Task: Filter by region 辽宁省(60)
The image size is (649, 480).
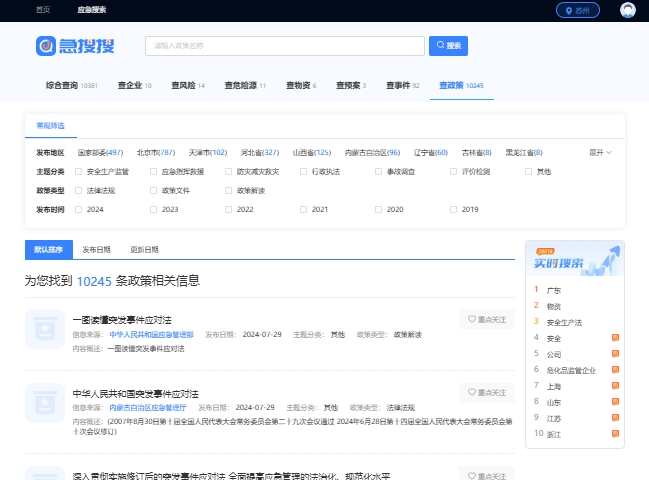Action: (431, 153)
